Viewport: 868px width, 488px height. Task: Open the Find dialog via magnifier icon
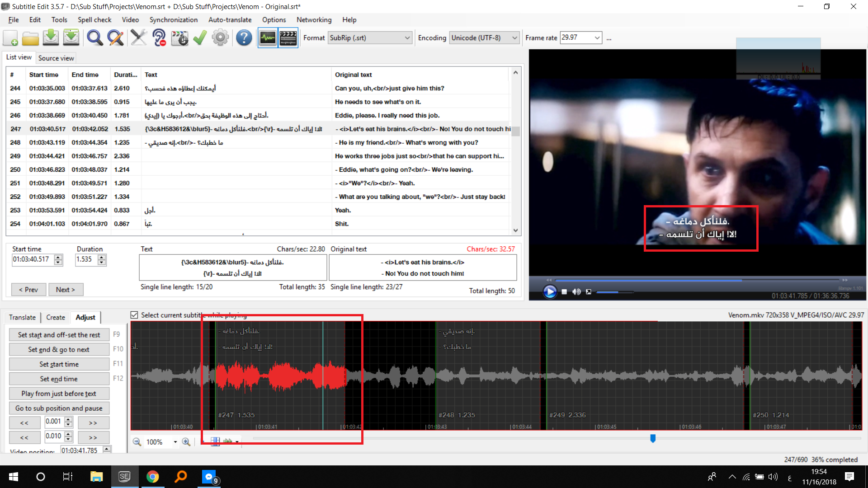[94, 38]
